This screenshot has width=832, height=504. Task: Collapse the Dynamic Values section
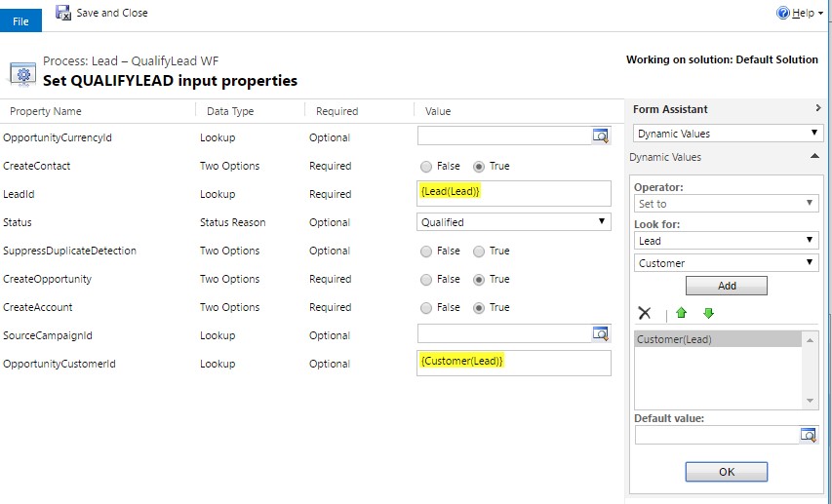click(x=814, y=157)
